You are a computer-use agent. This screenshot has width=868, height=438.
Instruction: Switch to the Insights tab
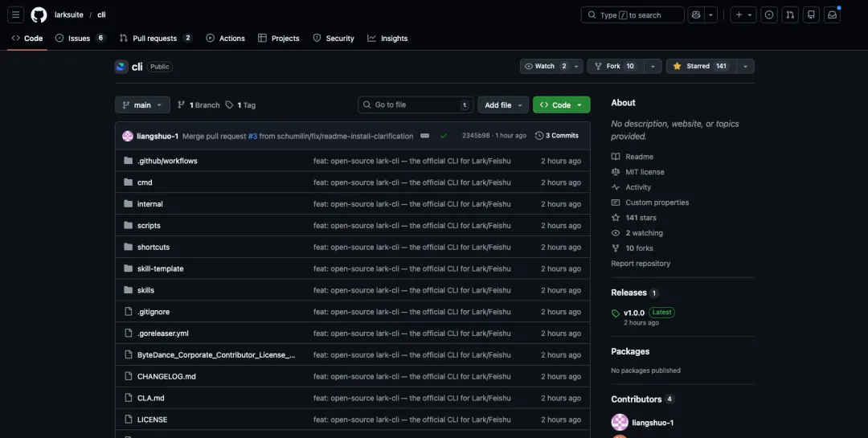click(387, 39)
